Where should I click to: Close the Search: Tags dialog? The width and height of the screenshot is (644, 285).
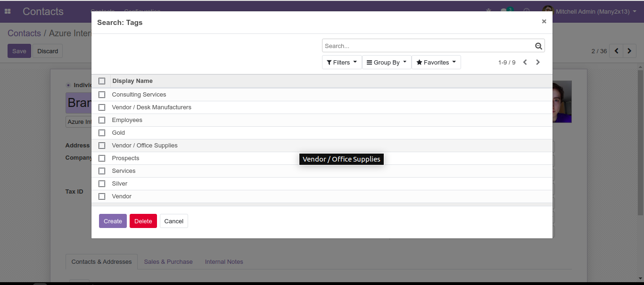click(x=544, y=21)
